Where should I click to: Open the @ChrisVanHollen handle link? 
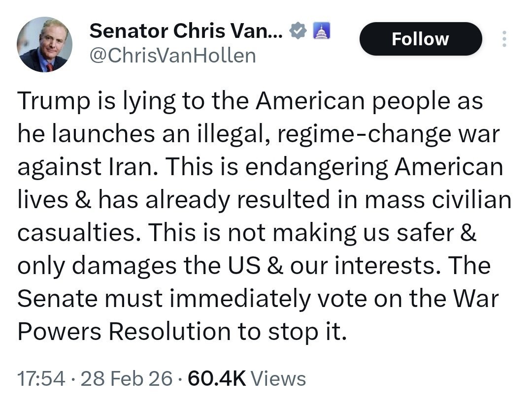click(172, 56)
